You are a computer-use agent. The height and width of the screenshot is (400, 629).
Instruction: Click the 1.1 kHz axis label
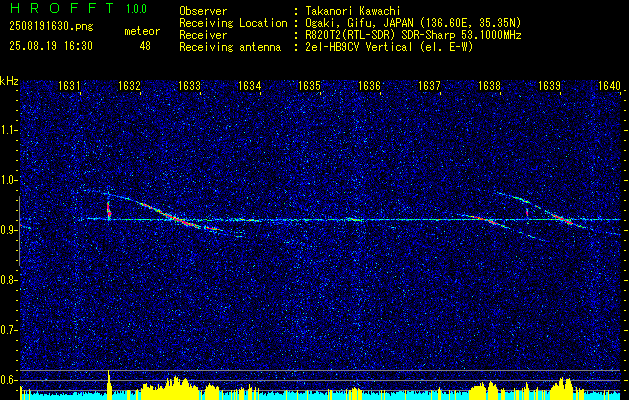(x=9, y=130)
